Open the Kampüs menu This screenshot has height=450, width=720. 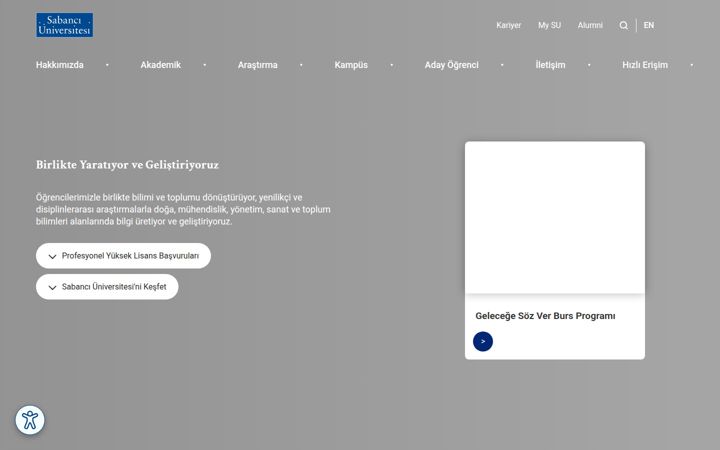pyautogui.click(x=351, y=65)
